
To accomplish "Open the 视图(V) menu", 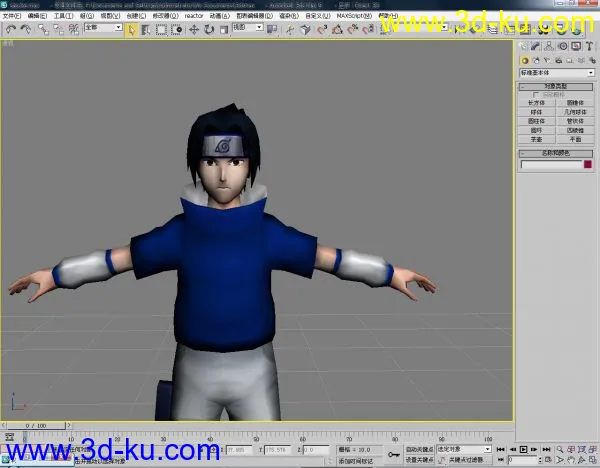I will [110, 16].
